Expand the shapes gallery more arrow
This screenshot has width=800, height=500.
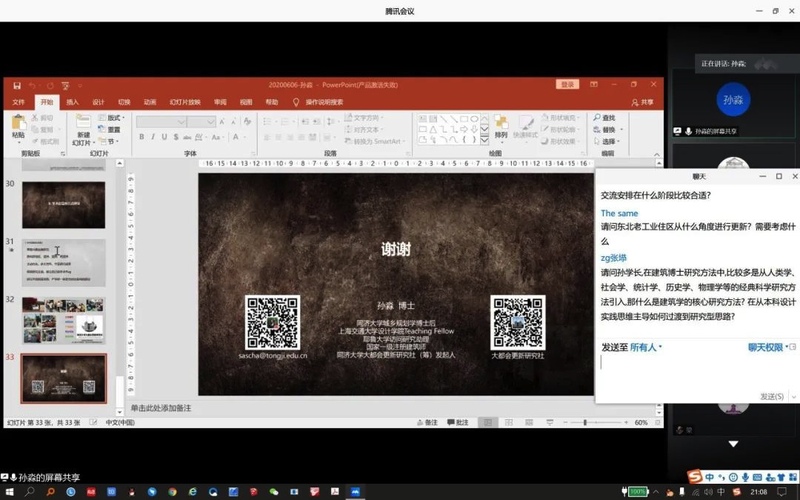tap(484, 139)
